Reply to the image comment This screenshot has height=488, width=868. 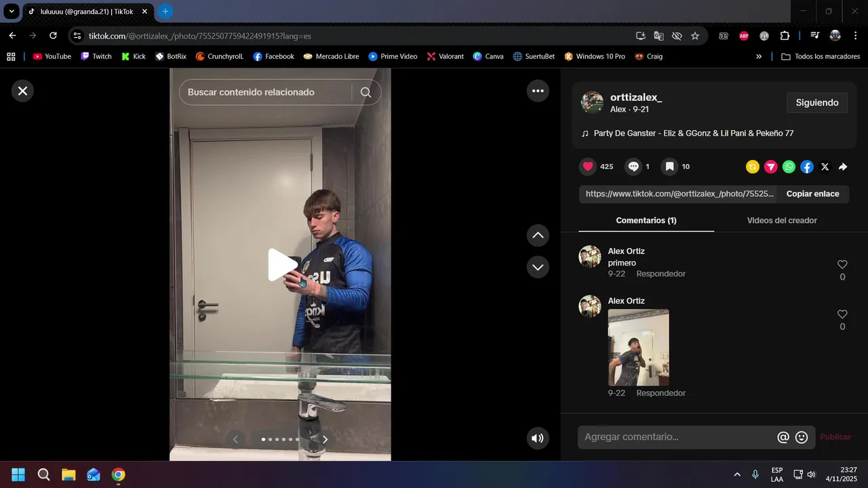pyautogui.click(x=660, y=393)
